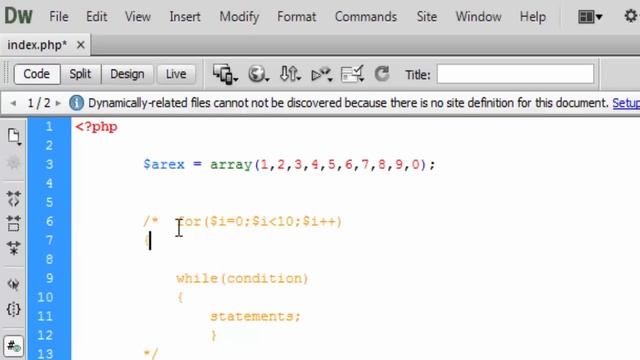
Task: Click the info bar information icon
Action: 76,103
